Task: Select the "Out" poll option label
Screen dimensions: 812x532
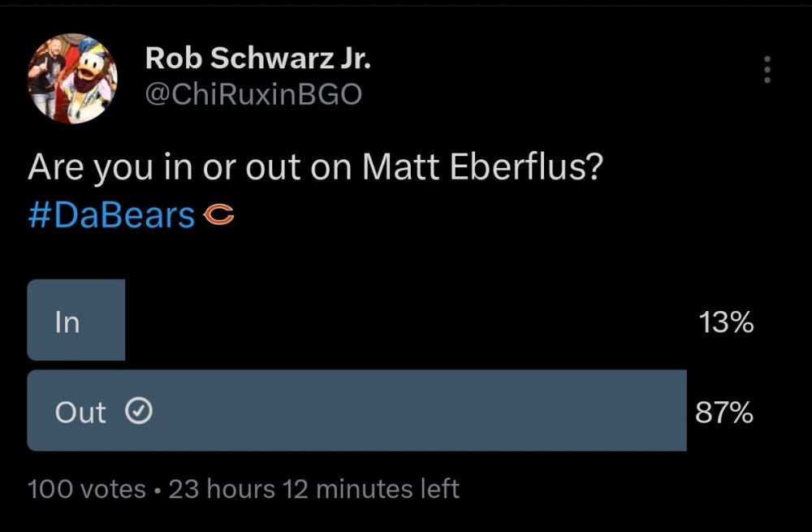Action: pos(80,413)
